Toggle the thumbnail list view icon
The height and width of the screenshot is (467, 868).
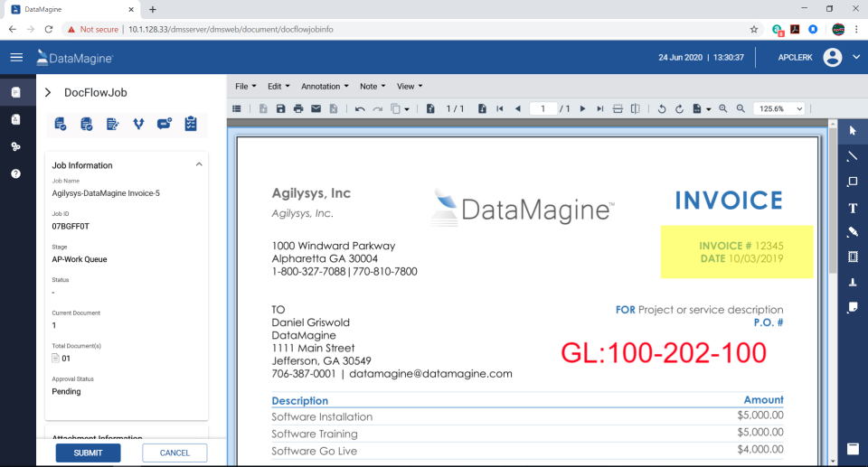[x=237, y=109]
